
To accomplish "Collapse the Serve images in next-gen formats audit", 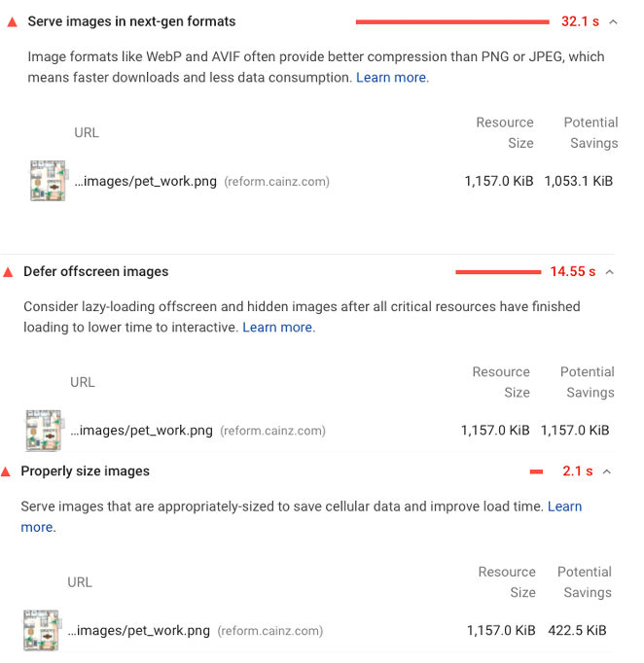I will (x=613, y=22).
